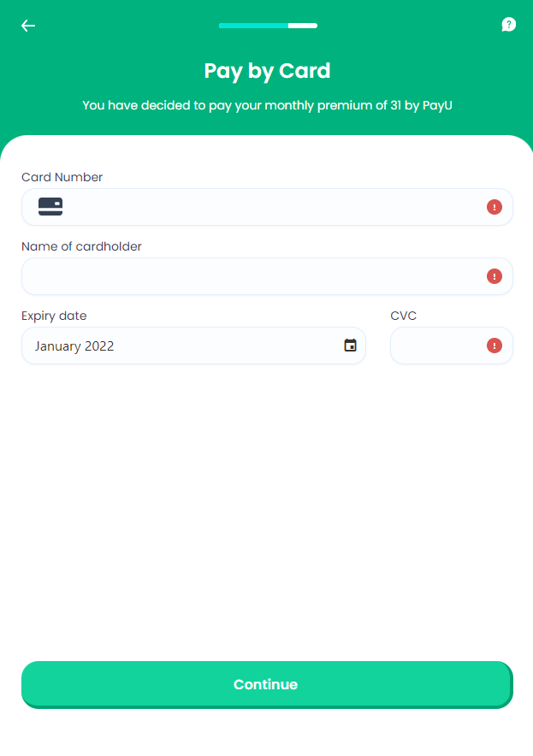Image resolution: width=533 pixels, height=756 pixels.
Task: Click the progress bar at the top
Action: pos(268,26)
